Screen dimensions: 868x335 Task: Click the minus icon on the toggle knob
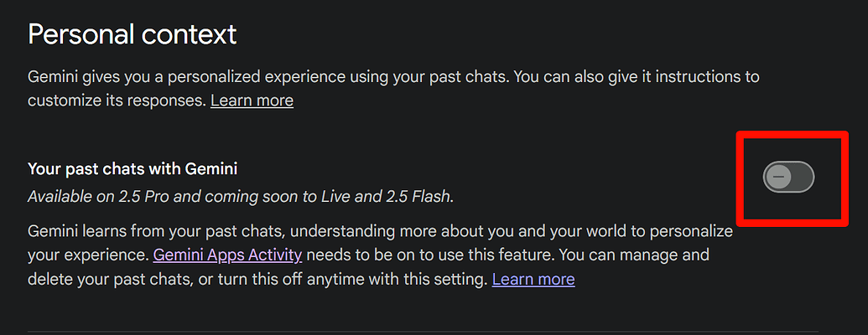[779, 177]
